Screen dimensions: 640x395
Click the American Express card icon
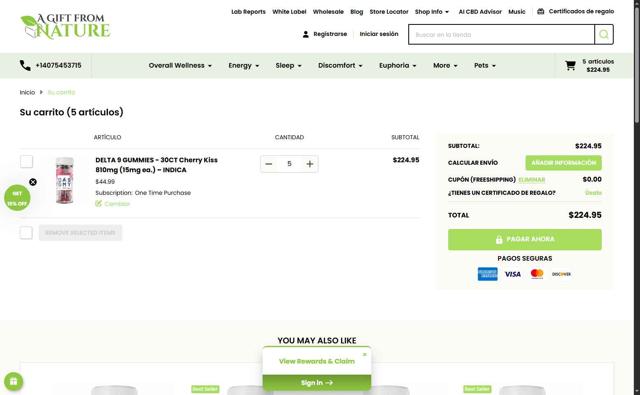pos(487,274)
